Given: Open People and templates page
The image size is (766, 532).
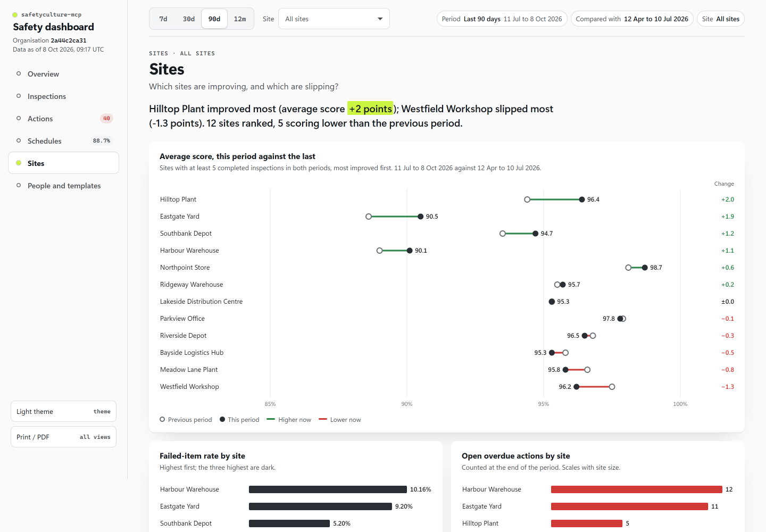Looking at the screenshot, I should tap(63, 186).
